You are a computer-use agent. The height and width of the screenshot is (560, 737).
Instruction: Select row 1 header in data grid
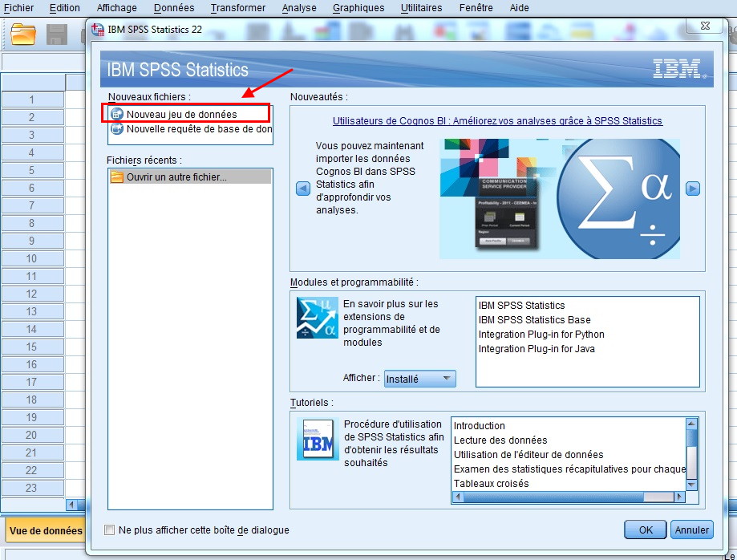point(32,99)
